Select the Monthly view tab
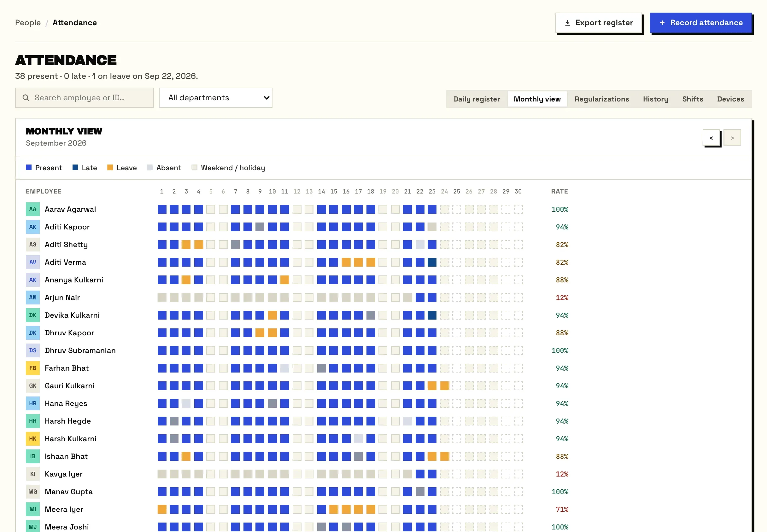Image resolution: width=767 pixels, height=532 pixels. pos(537,99)
